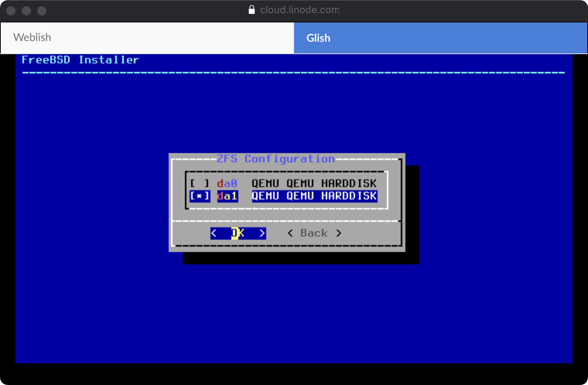The image size is (588, 385).
Task: Click the highlighted da1 QEMU HARDDISK description
Action: tap(314, 196)
